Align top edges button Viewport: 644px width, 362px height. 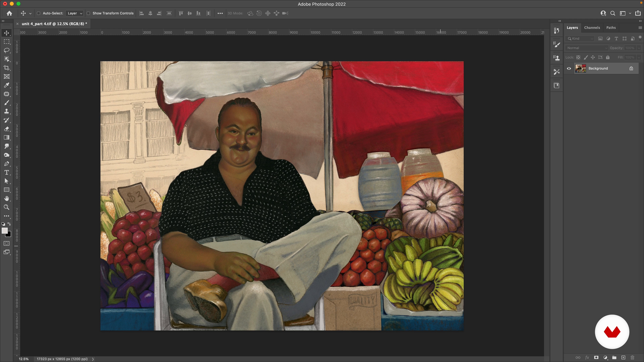click(181, 13)
